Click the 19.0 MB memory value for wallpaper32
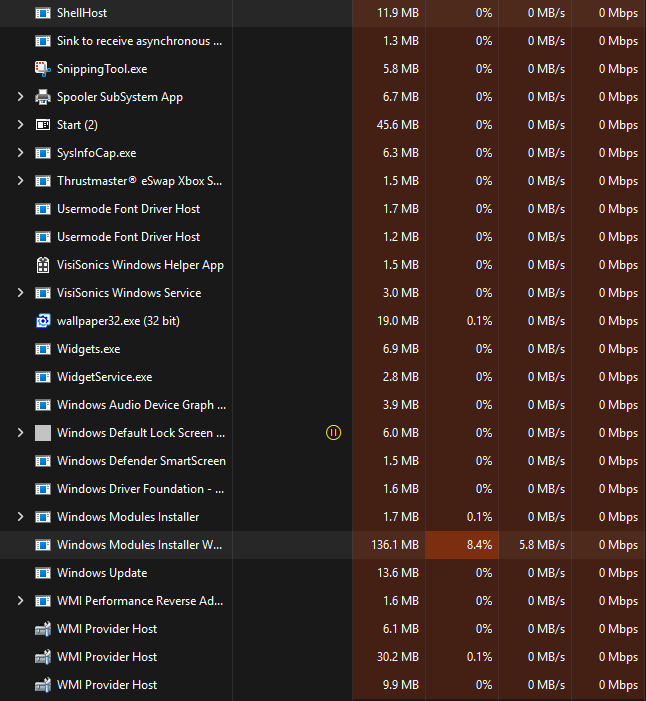The image size is (646, 701). pyautogui.click(x=398, y=321)
